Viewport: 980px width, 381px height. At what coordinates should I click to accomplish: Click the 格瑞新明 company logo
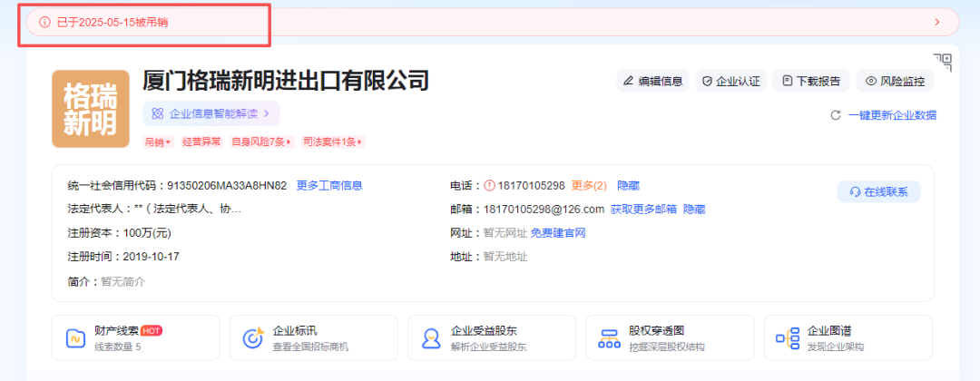(x=90, y=109)
